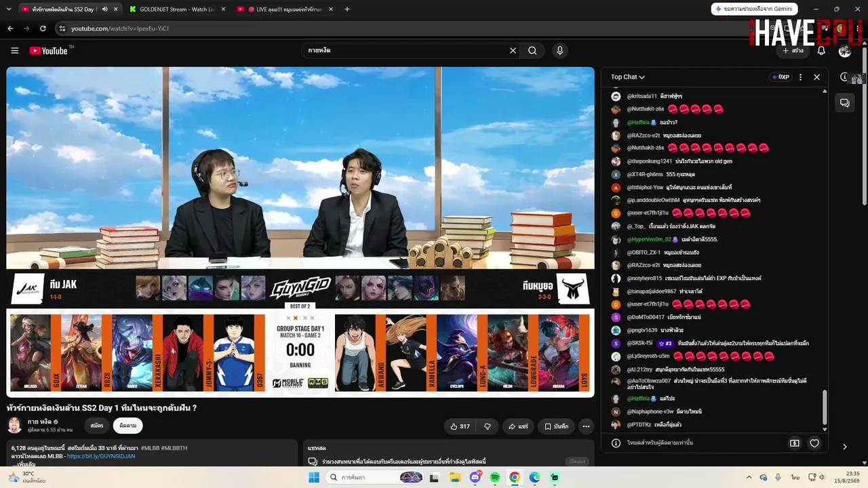The width and height of the screenshot is (868, 488).
Task: Open the 0XP crown badge
Action: pos(781,77)
